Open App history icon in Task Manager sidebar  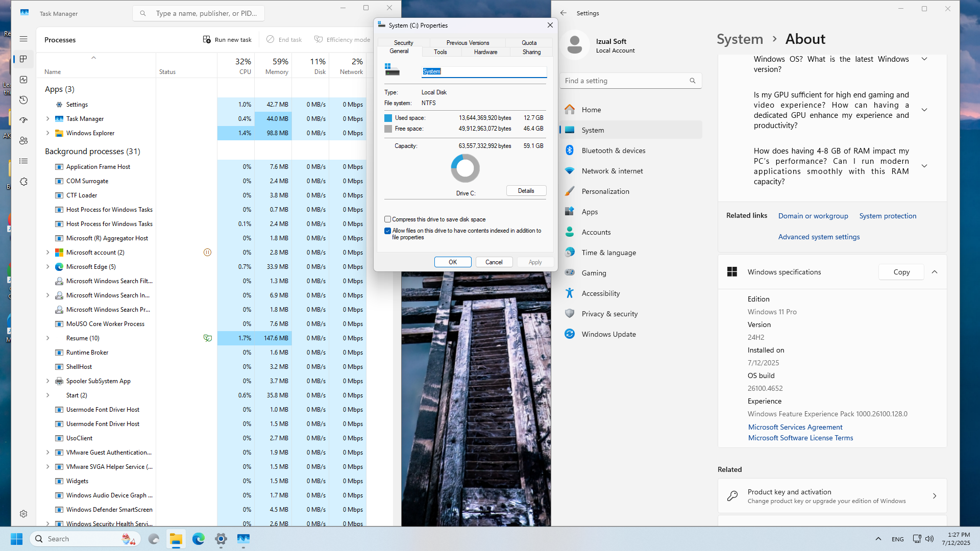click(x=23, y=100)
